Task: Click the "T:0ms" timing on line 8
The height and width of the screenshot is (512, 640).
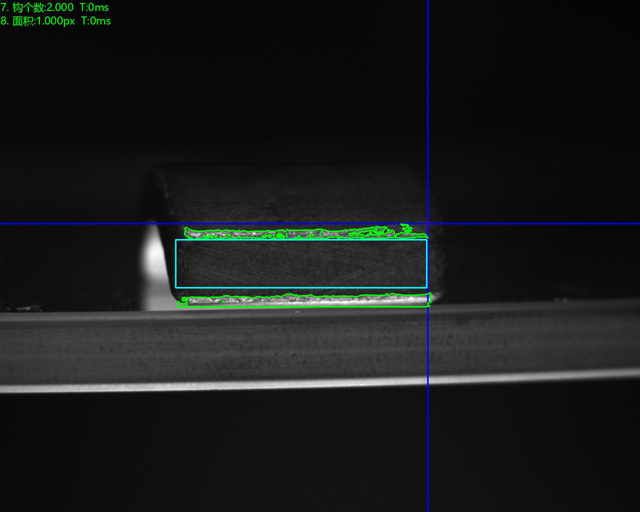Action: 96,20
